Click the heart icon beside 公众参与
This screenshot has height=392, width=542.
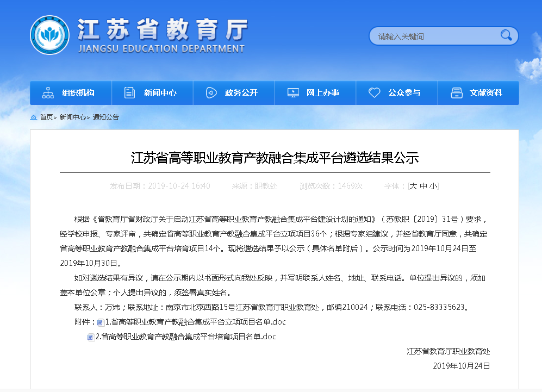pyautogui.click(x=374, y=92)
